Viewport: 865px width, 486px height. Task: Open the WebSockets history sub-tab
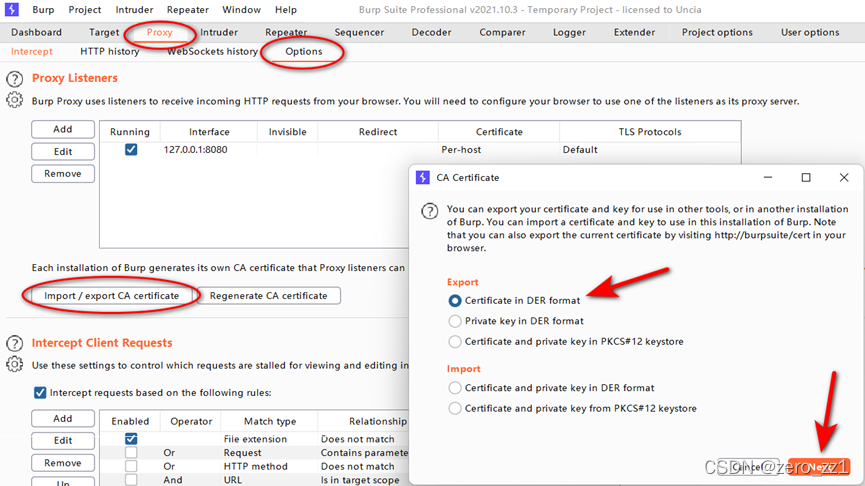[212, 51]
